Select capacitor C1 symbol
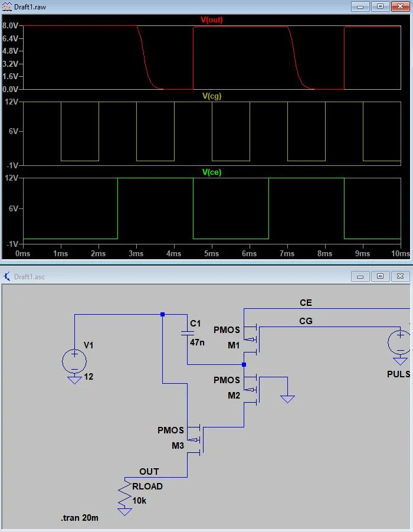Viewport: 413px width, 532px height. pos(187,332)
